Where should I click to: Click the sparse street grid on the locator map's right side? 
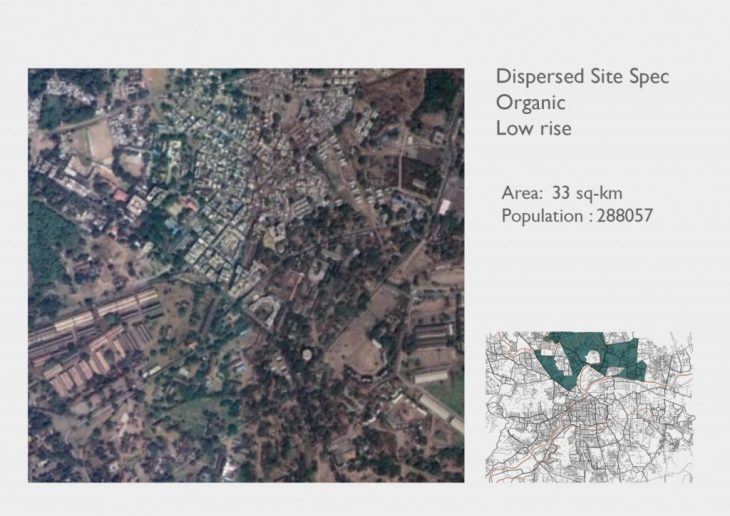(665, 430)
